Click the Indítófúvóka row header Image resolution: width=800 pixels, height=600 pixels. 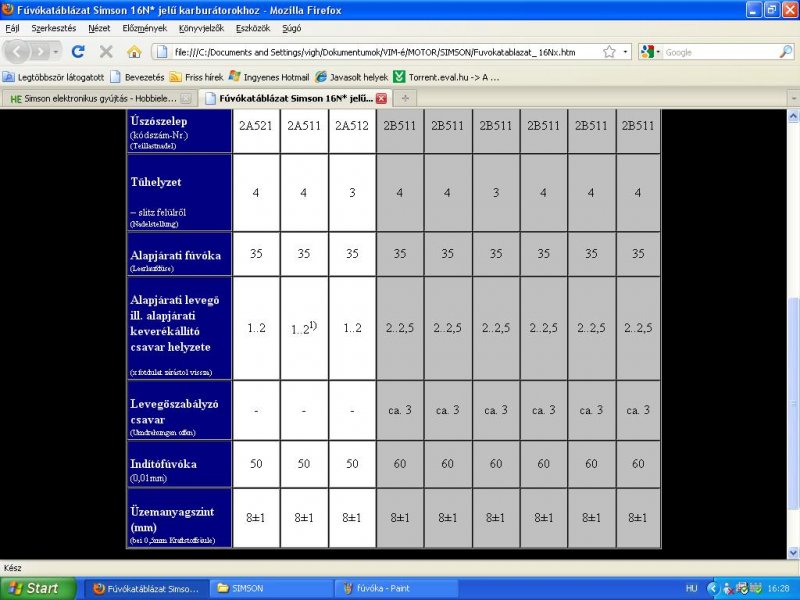coord(180,464)
